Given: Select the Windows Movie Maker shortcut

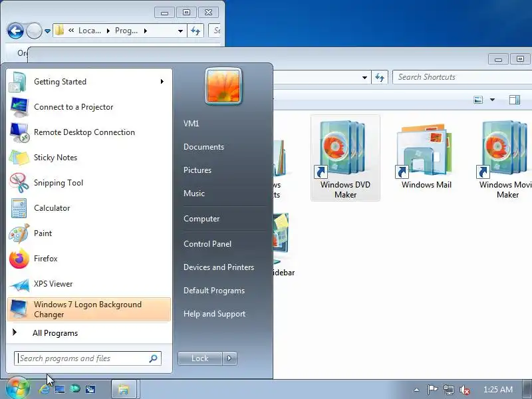Looking at the screenshot, I should pos(505,158).
